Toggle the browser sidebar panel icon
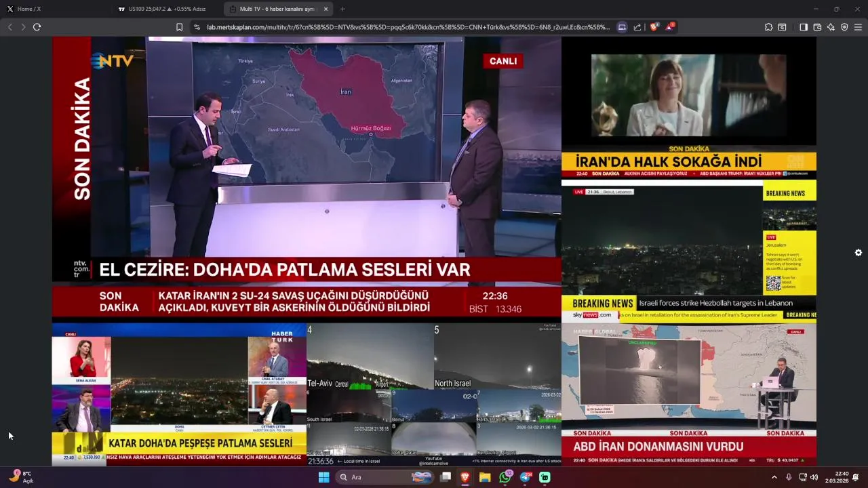868x488 pixels. coord(804,27)
